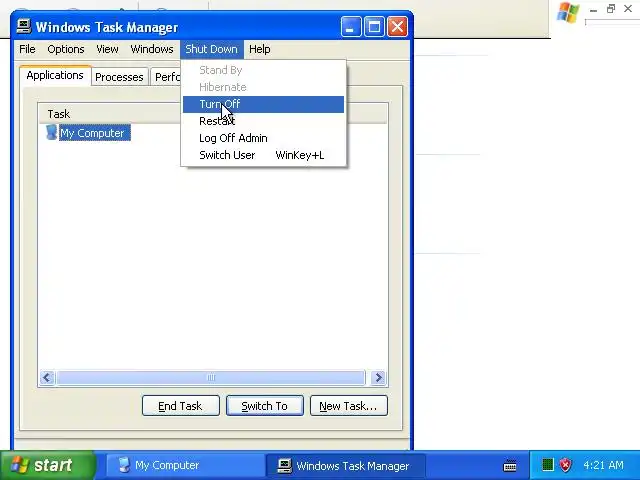Choose Restart from Shut Down menu
The image size is (640, 480).
point(263,121)
